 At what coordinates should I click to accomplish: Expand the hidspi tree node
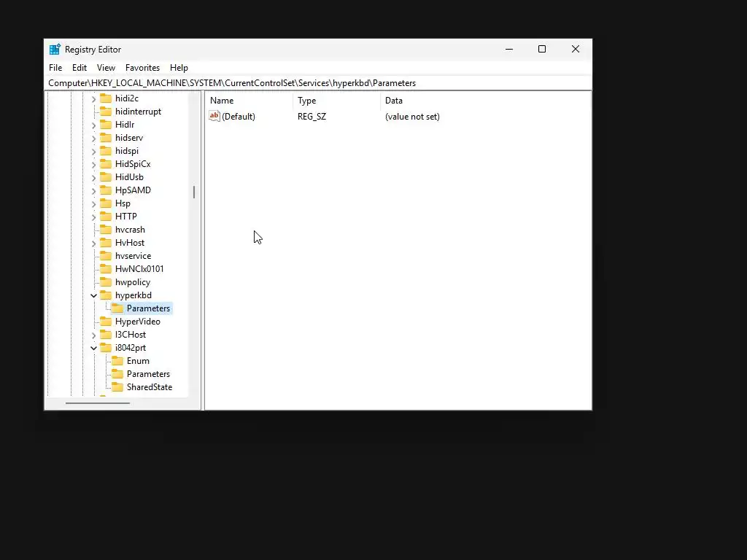(94, 152)
